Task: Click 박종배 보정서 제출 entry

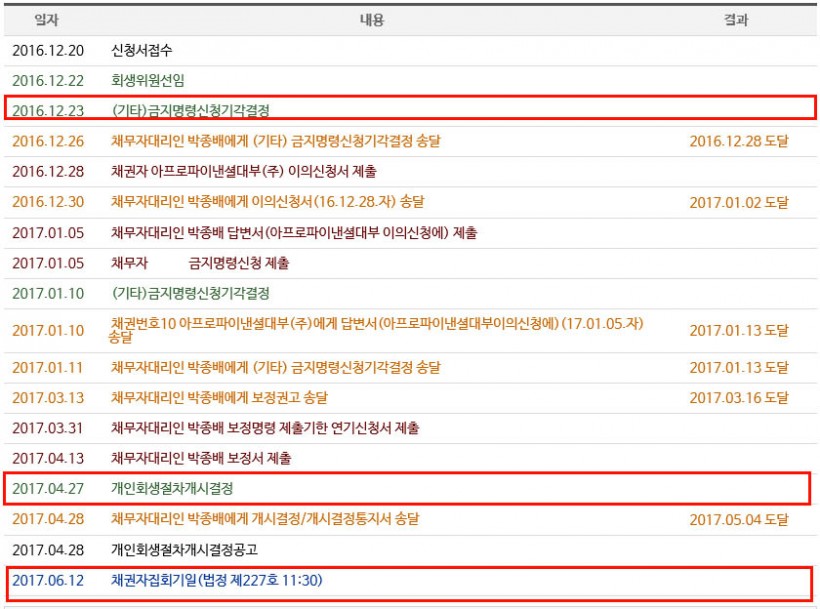Action: point(201,458)
